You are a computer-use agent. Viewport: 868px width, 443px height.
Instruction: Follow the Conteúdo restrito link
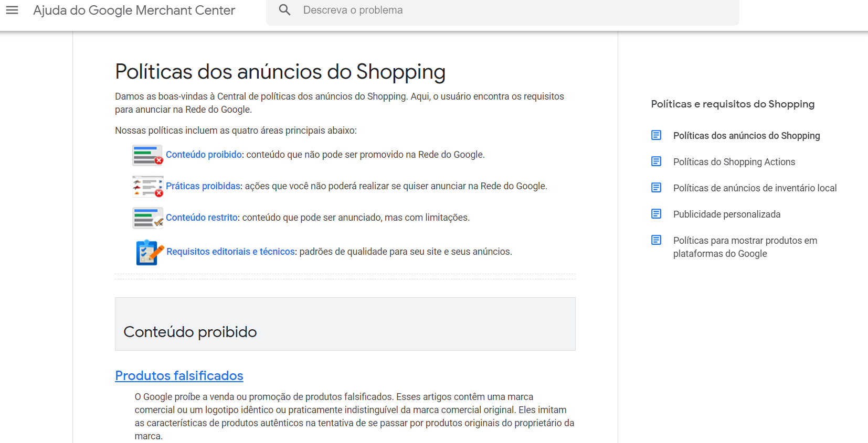pos(202,218)
